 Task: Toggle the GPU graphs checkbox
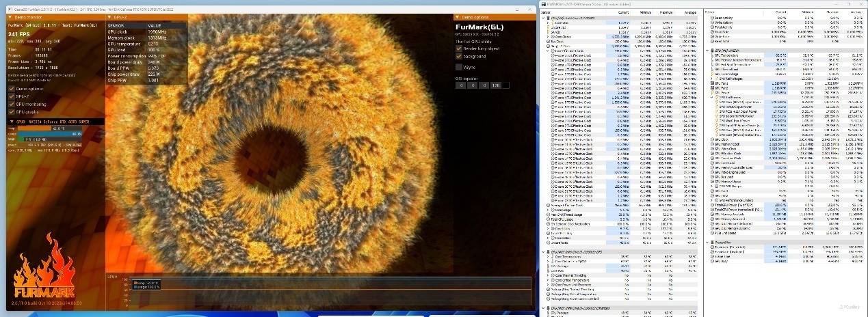pyautogui.click(x=12, y=111)
